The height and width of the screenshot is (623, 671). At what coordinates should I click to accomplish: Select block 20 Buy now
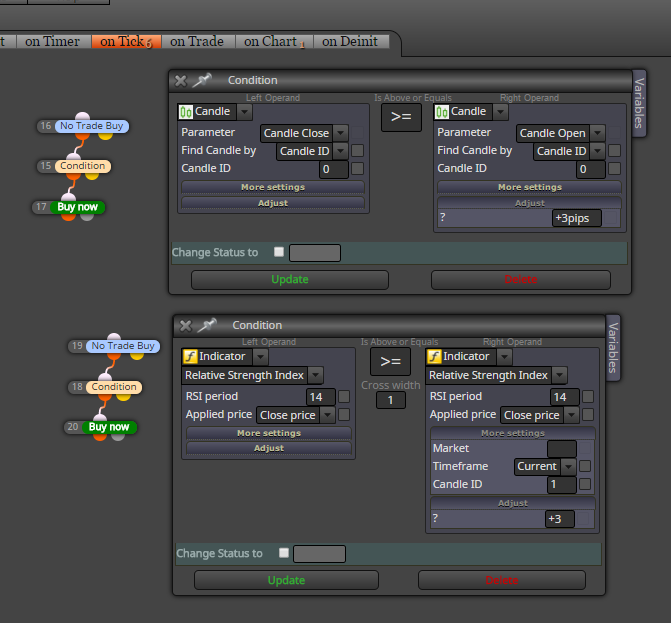(x=109, y=427)
